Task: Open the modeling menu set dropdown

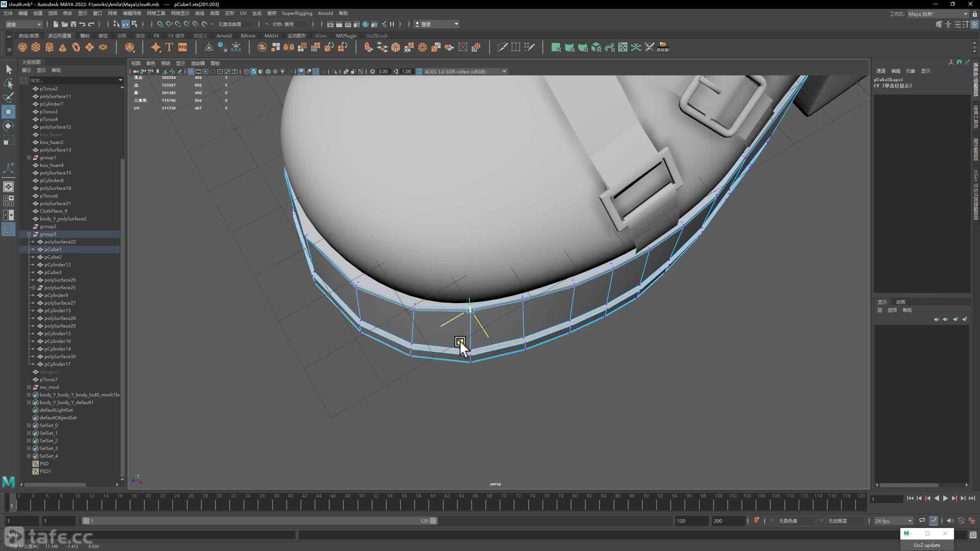Action: 23,24
